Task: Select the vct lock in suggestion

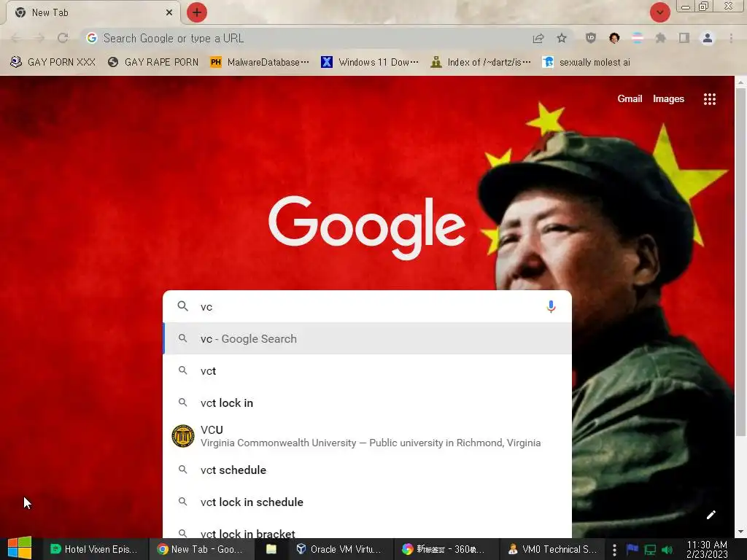Action: [367, 402]
